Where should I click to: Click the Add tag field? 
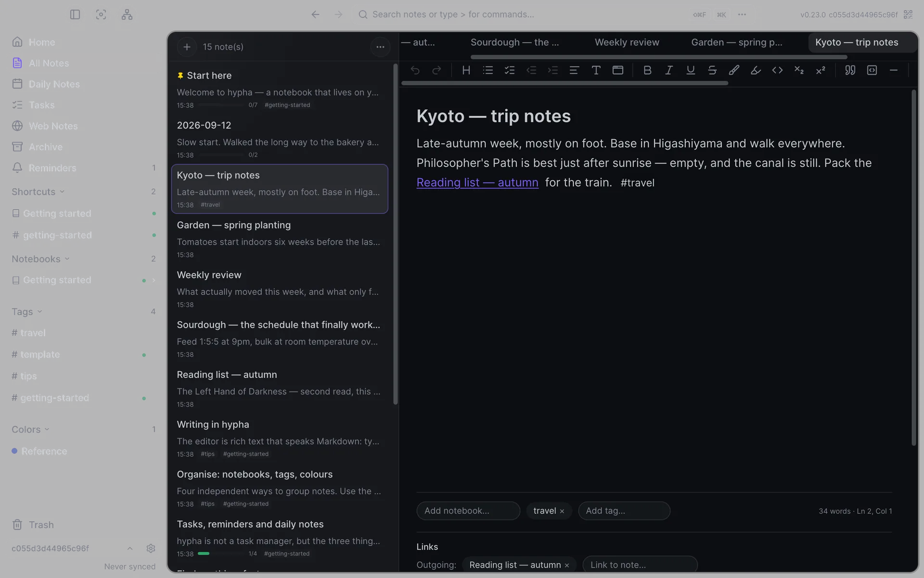624,511
